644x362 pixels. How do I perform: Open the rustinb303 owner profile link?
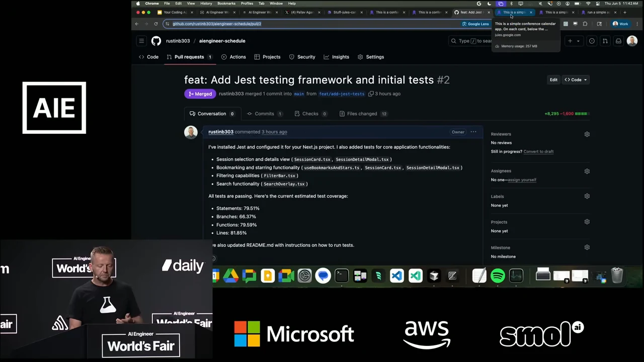coord(178,41)
